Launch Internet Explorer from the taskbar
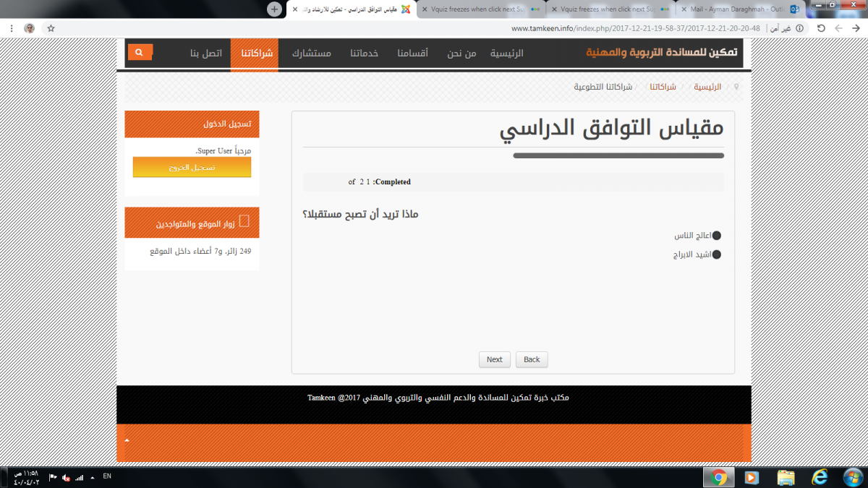The height and width of the screenshot is (488, 868). pos(820,477)
